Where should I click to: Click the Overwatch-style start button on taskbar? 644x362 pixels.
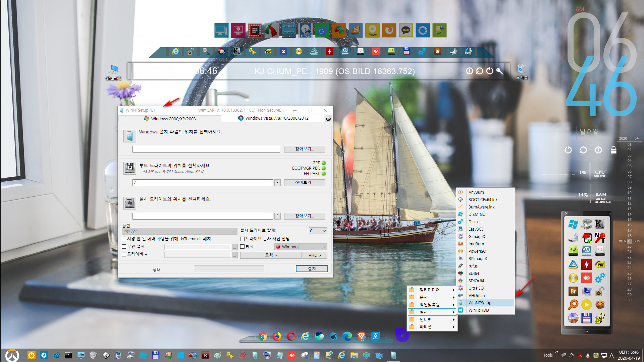click(x=12, y=355)
